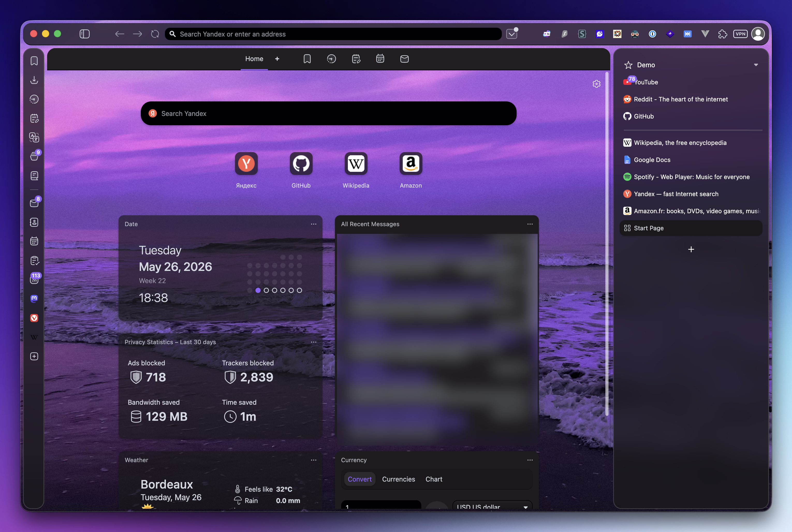
Task: Toggle the VPN button
Action: pyautogui.click(x=740, y=34)
